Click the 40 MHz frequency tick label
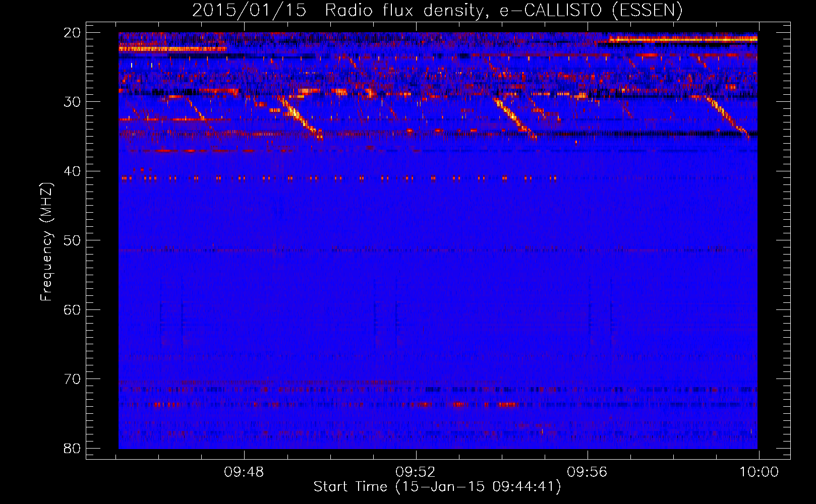Image resolution: width=816 pixels, height=504 pixels. click(x=72, y=171)
